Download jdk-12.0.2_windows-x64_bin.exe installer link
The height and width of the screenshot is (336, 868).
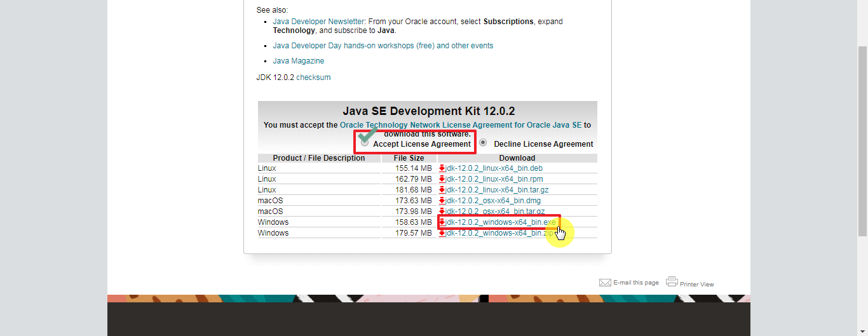[x=501, y=222]
